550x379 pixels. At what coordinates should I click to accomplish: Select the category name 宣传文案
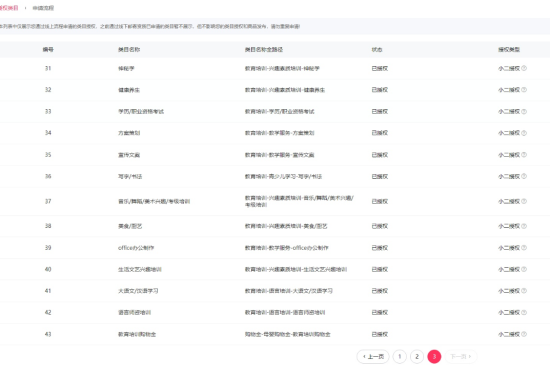(129, 155)
